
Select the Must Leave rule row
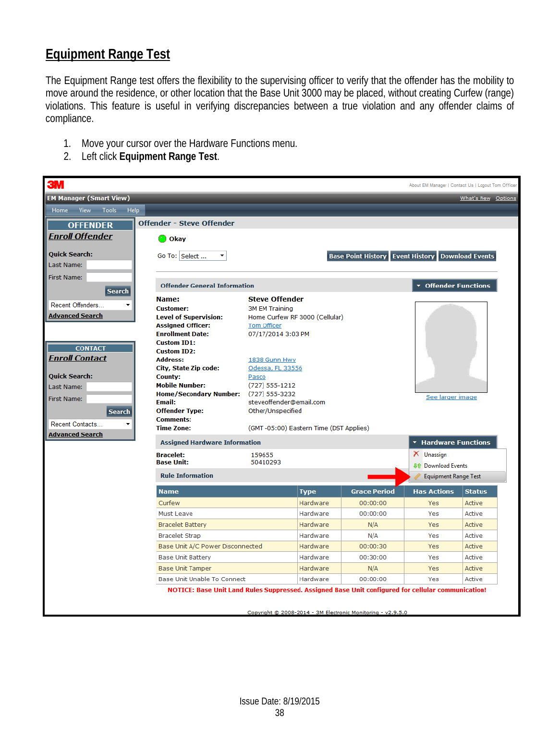[327, 514]
